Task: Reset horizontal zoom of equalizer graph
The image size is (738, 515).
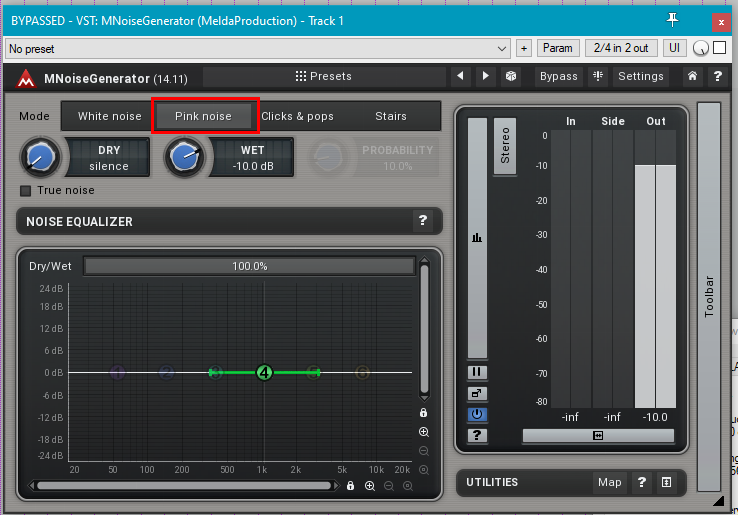Action: (x=408, y=486)
